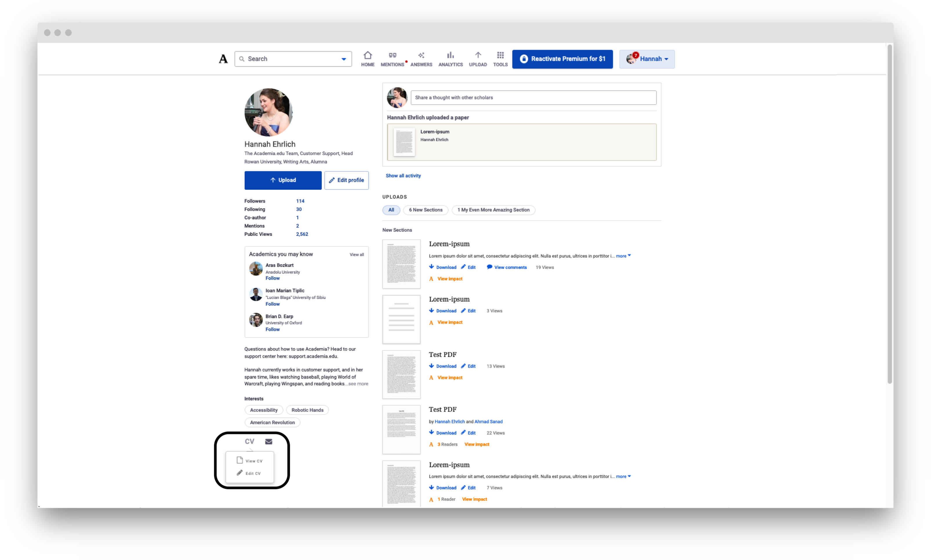The height and width of the screenshot is (560, 931).
Task: Click the blue Upload button on profile
Action: pos(283,180)
